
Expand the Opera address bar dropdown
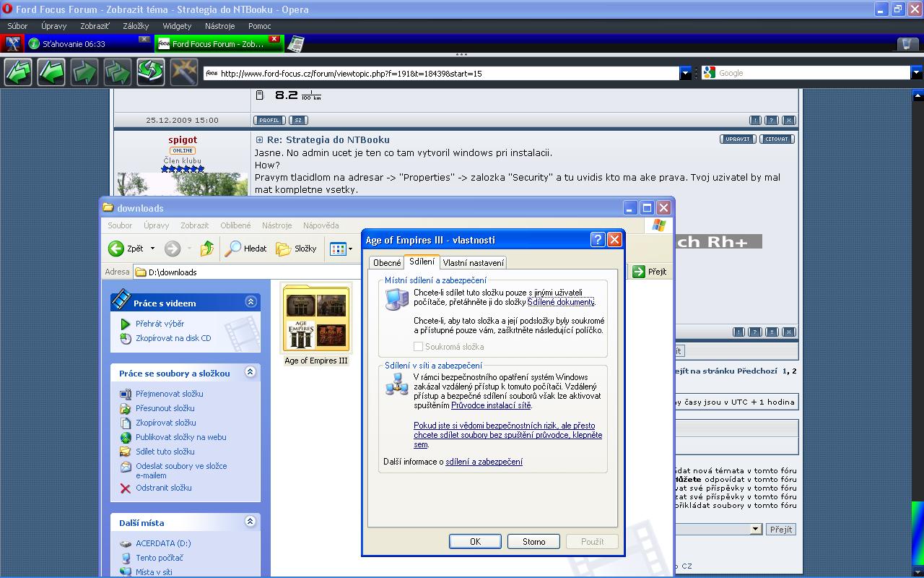[x=686, y=73]
